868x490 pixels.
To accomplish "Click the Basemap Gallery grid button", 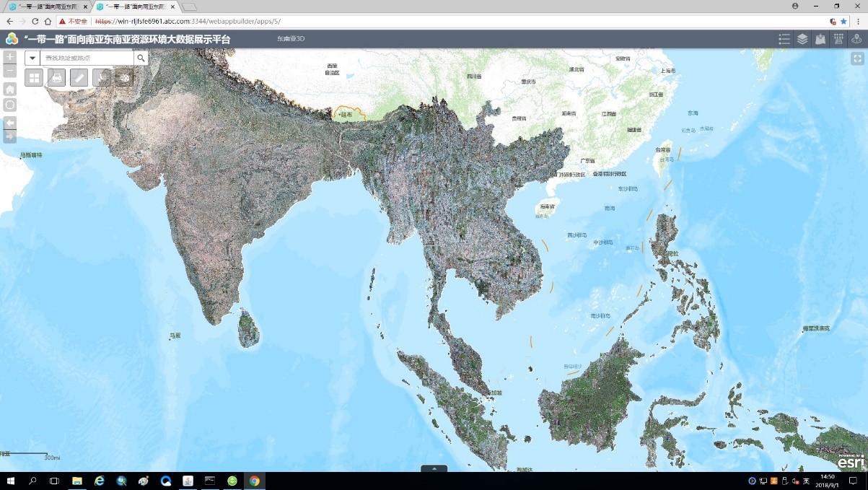I will [x=34, y=77].
